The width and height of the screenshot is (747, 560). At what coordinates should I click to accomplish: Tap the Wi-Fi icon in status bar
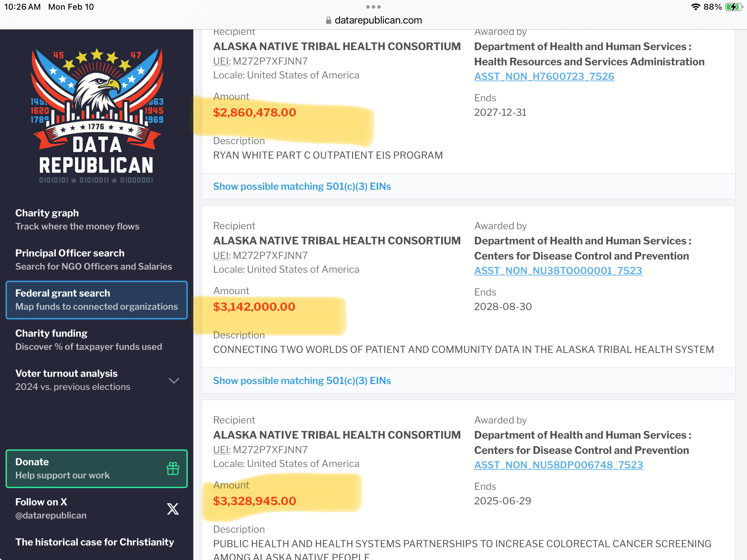click(695, 7)
